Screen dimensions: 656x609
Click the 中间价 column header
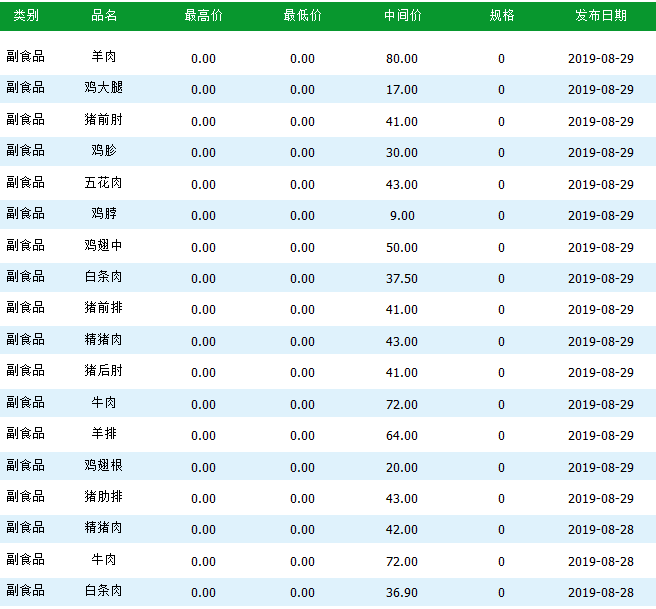pos(402,15)
